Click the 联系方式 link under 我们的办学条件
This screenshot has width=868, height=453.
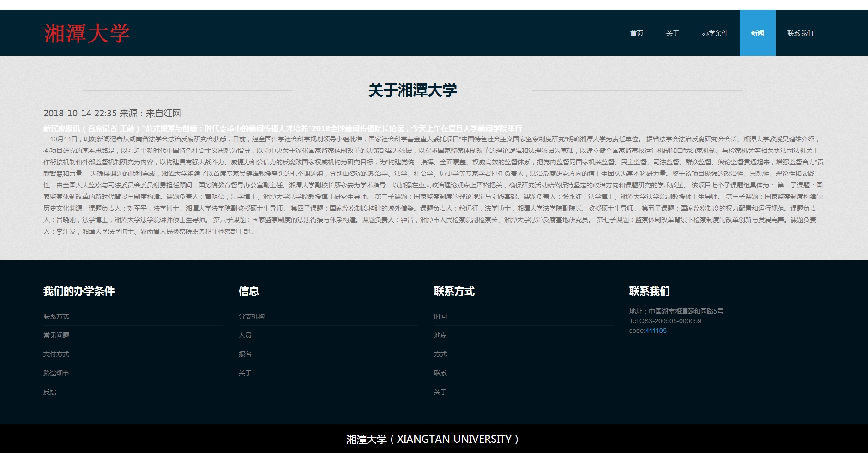click(56, 316)
